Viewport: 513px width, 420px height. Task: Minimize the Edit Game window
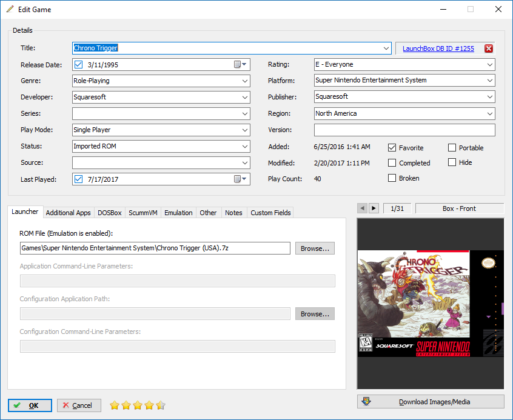point(443,9)
